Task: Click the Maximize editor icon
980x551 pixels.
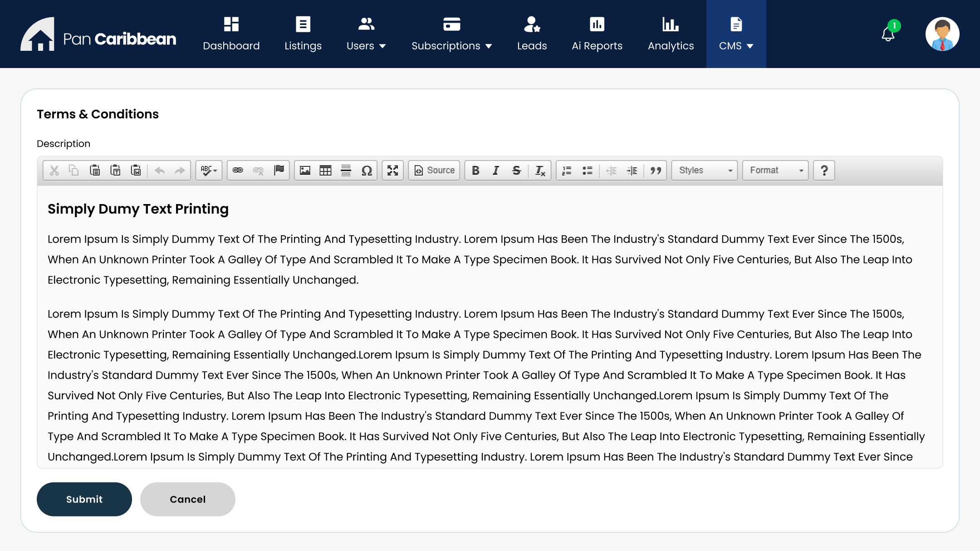Action: [x=392, y=171]
